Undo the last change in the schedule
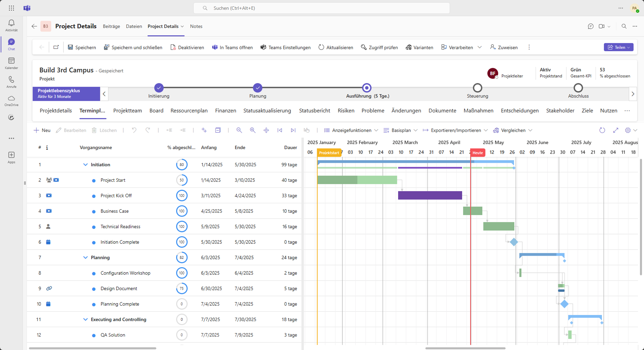Screen dimensions: 644x350 [134, 130]
